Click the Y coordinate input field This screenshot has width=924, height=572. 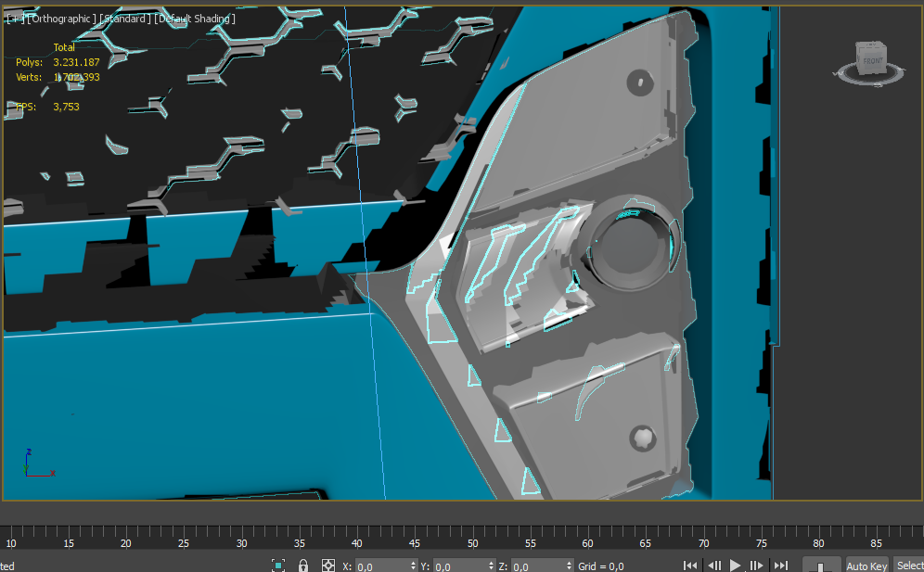(x=459, y=566)
